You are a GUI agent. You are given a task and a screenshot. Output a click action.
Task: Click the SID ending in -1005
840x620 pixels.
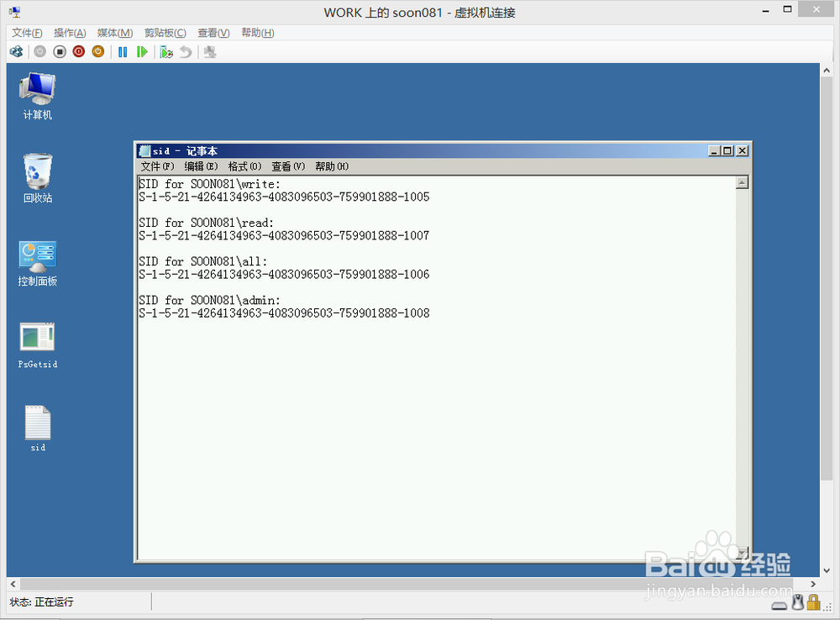pos(284,197)
